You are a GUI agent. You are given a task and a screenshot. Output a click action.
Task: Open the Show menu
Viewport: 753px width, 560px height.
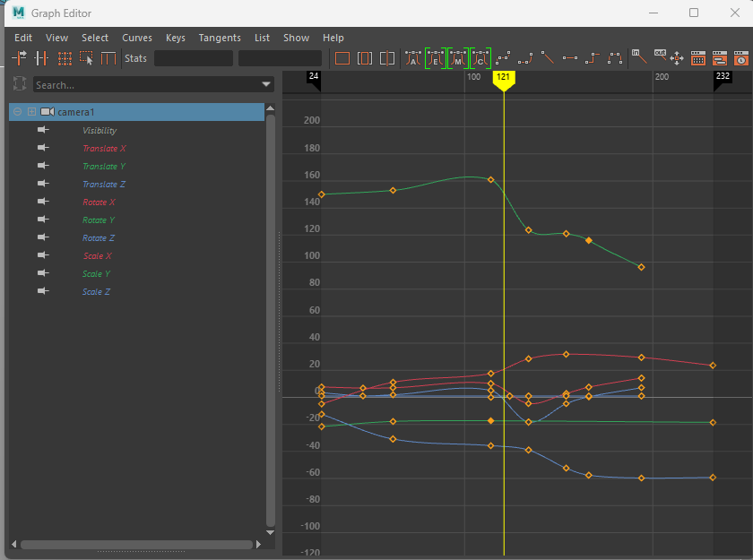296,38
